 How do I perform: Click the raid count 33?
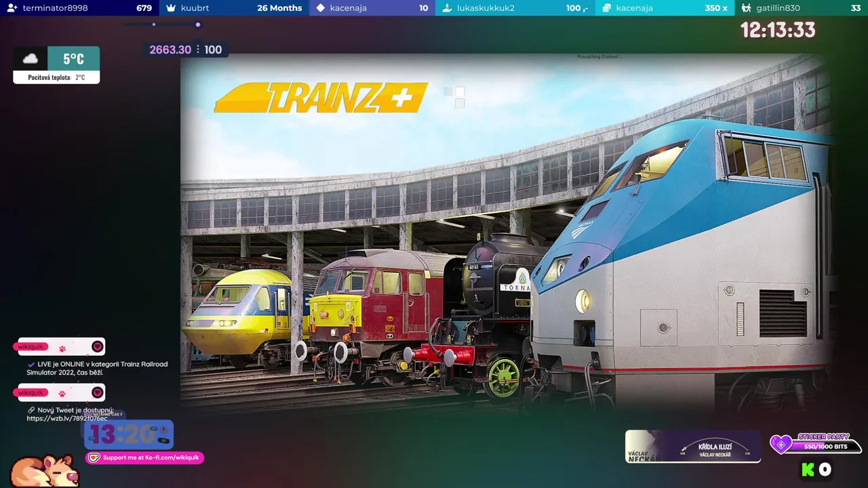pyautogui.click(x=855, y=8)
